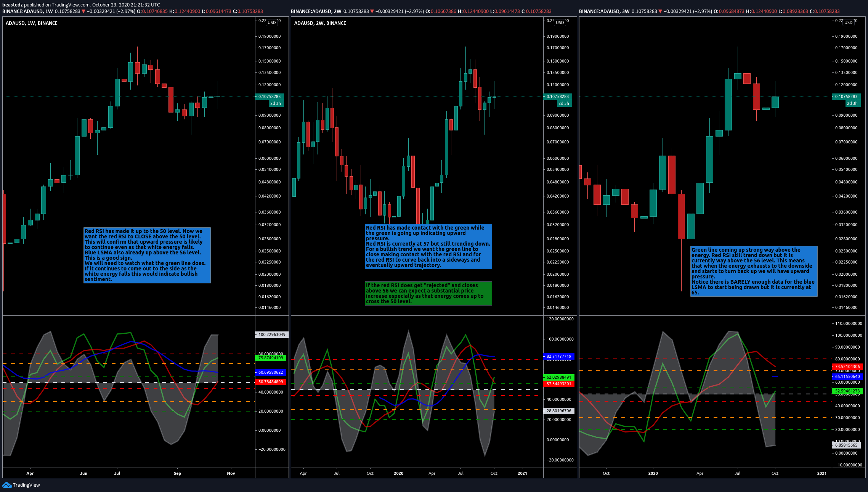Image resolution: width=868 pixels, height=492 pixels.
Task: Click the 'BINANCE:ADAUSD, 2W' header symbol
Action: pos(316,11)
